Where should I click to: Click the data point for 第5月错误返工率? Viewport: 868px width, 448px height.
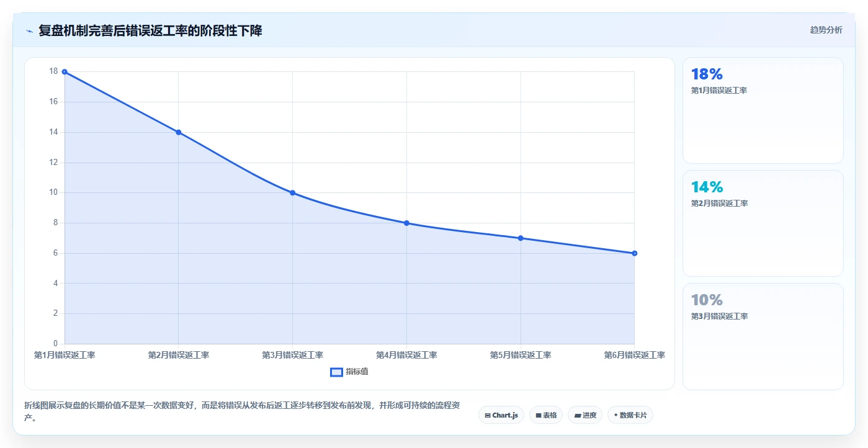521,238
